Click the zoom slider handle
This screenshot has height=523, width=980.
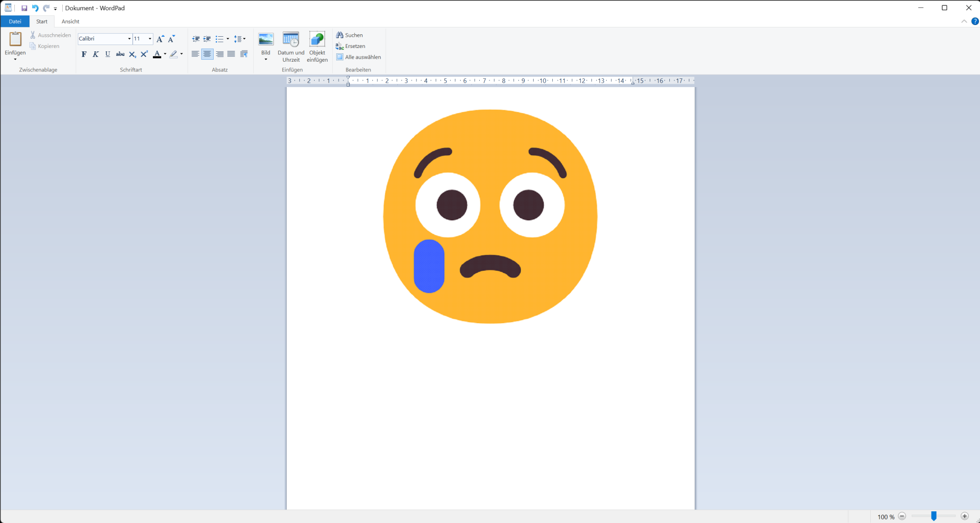(934, 516)
